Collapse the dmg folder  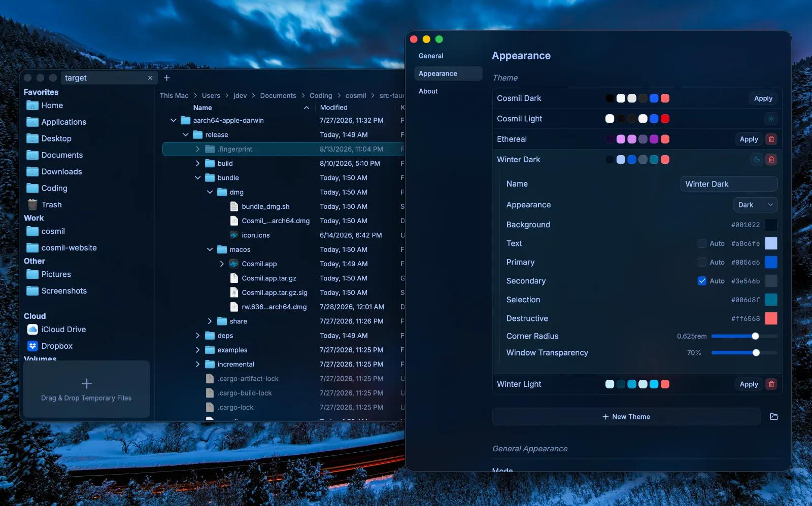[x=210, y=192]
